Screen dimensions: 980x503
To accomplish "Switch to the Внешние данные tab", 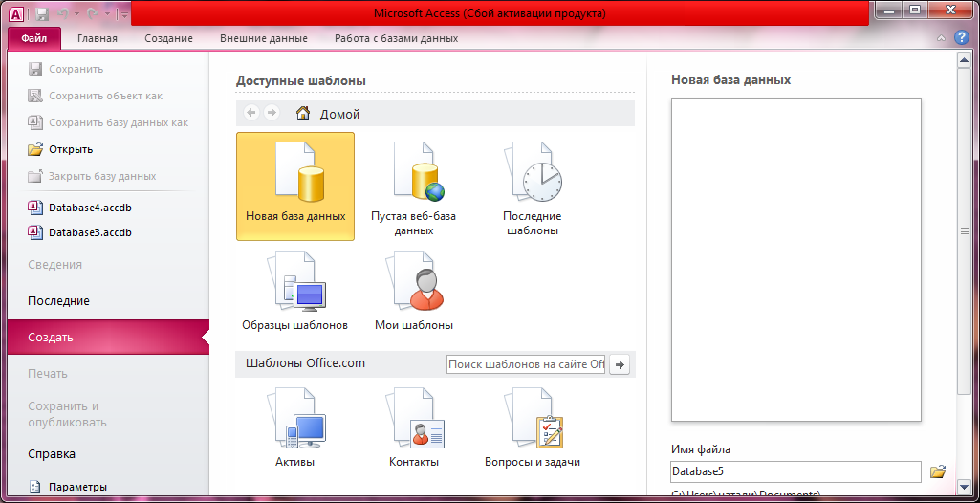I will pyautogui.click(x=264, y=38).
